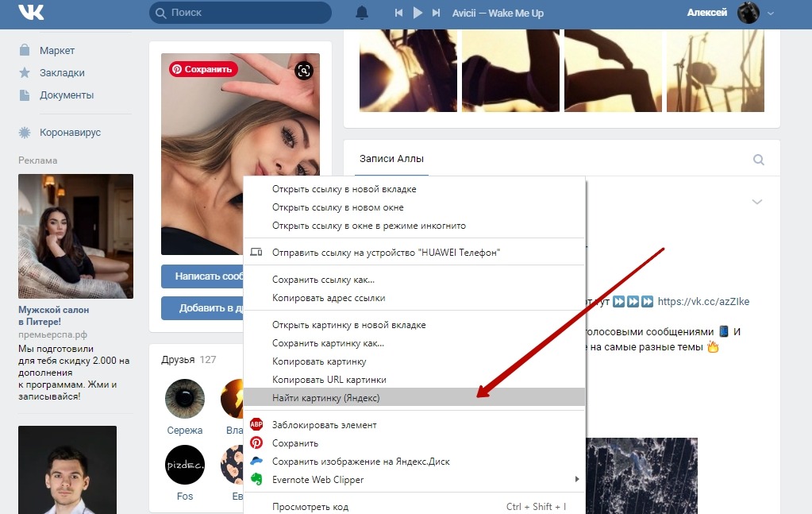812x514 pixels.
Task: Open the notifications bell
Action: [362, 13]
